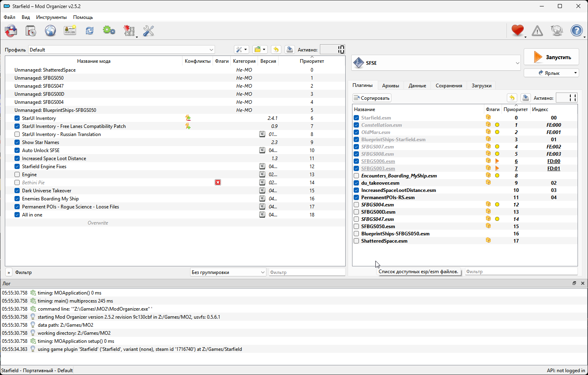Restore mod list backup arrow icon
Screen dimensions: 588x375
[276, 49]
